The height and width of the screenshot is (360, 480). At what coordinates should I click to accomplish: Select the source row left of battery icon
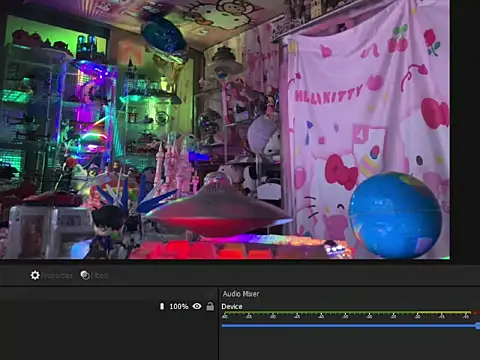point(79,306)
